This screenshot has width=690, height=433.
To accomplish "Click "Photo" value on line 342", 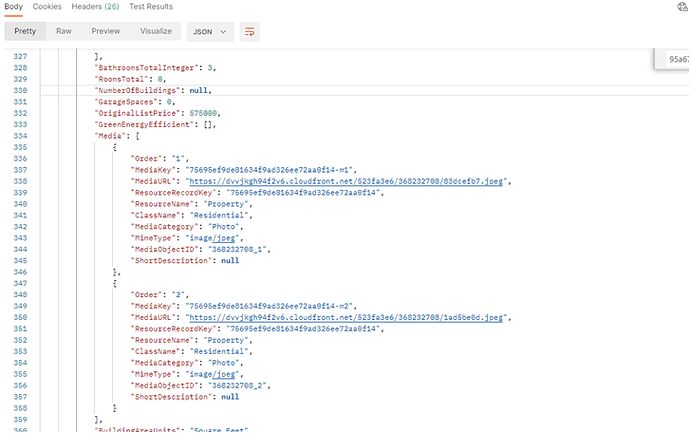I will [x=224, y=227].
